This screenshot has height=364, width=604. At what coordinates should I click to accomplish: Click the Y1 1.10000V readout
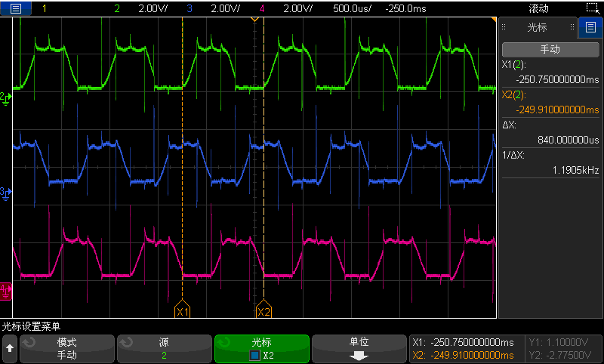[x=559, y=342]
